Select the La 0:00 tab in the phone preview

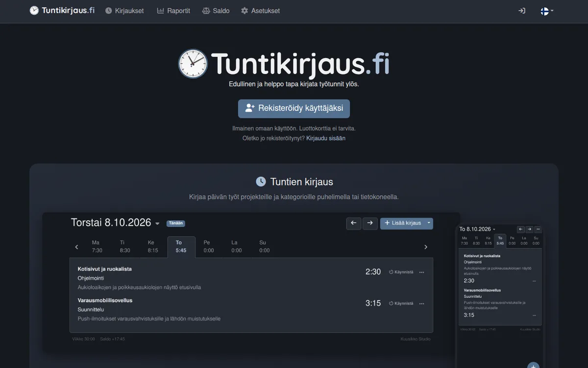coord(524,240)
